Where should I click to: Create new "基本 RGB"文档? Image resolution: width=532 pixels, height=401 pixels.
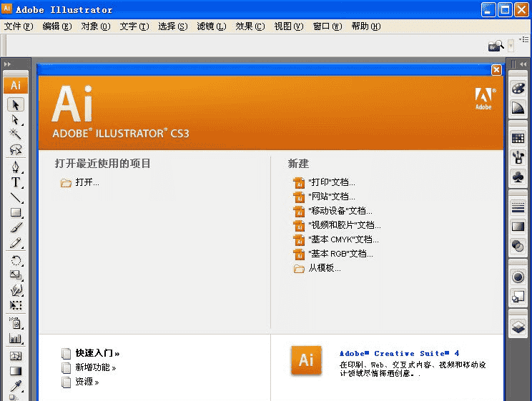[x=332, y=254]
